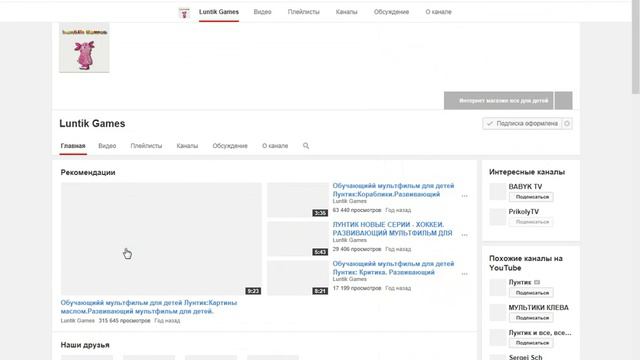640x360 pixels.
Task: Open ЛУНТИК НОВЫЕ СЕРИИ - ХОККЕЙ video link
Action: pyautogui.click(x=392, y=229)
